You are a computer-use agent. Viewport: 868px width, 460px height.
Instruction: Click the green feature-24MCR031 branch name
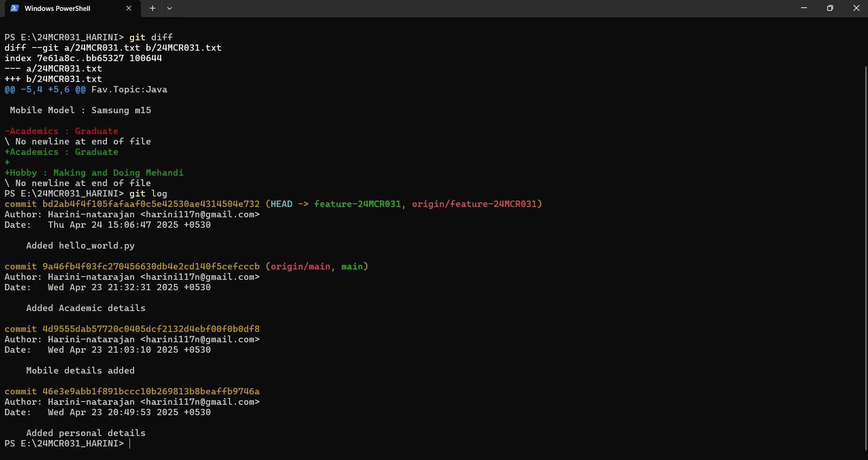tap(358, 204)
